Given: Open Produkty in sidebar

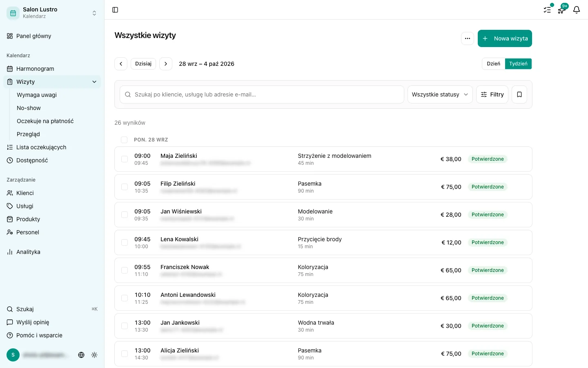Looking at the screenshot, I should tap(52, 219).
